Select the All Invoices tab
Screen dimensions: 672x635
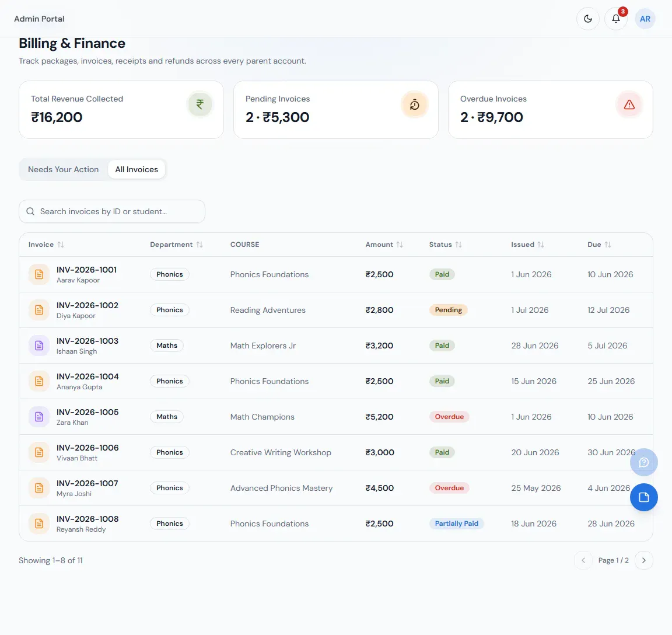[136, 169]
